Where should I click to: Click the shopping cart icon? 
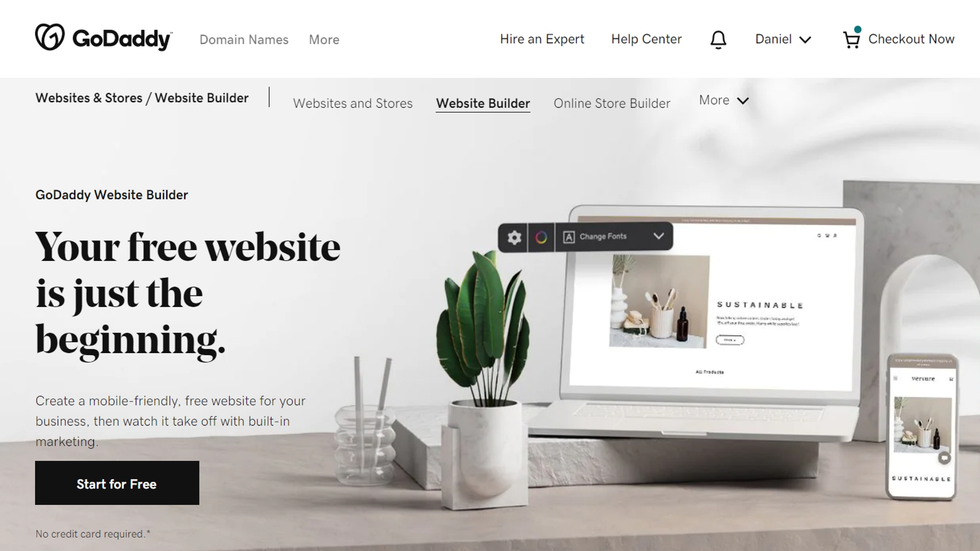click(x=851, y=39)
